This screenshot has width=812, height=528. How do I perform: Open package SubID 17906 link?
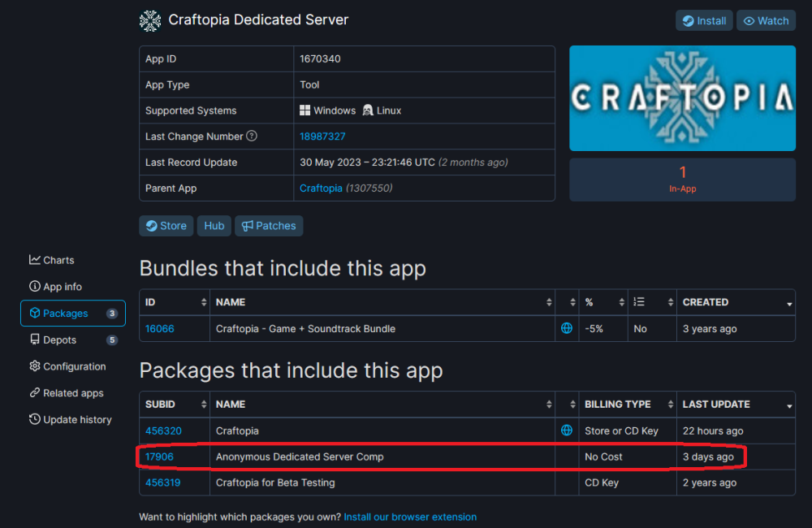click(x=159, y=457)
